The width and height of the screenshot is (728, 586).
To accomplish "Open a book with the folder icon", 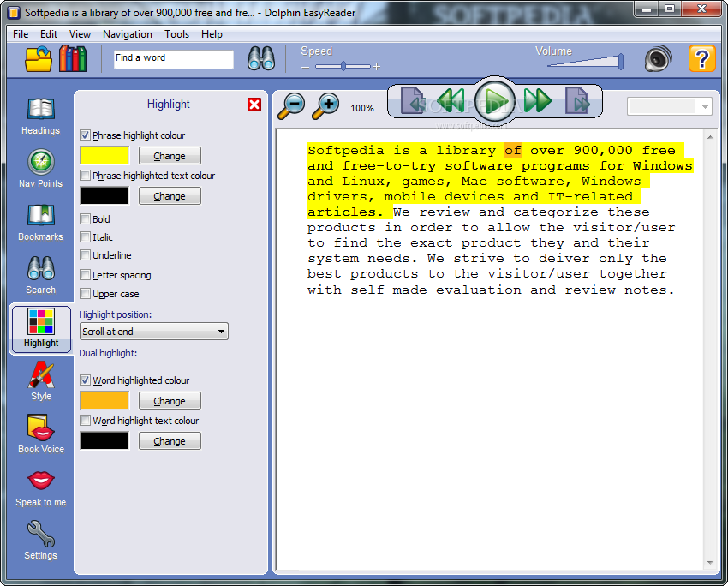I will click(x=38, y=59).
